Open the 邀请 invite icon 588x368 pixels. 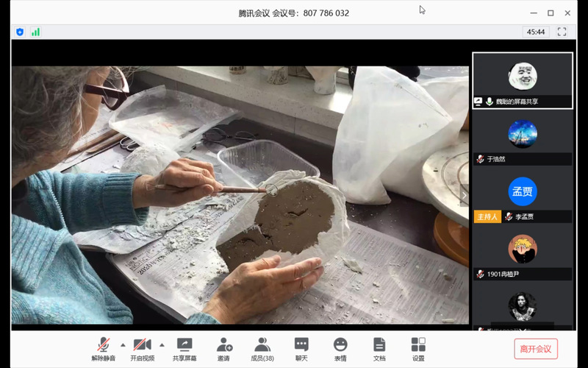click(x=223, y=348)
